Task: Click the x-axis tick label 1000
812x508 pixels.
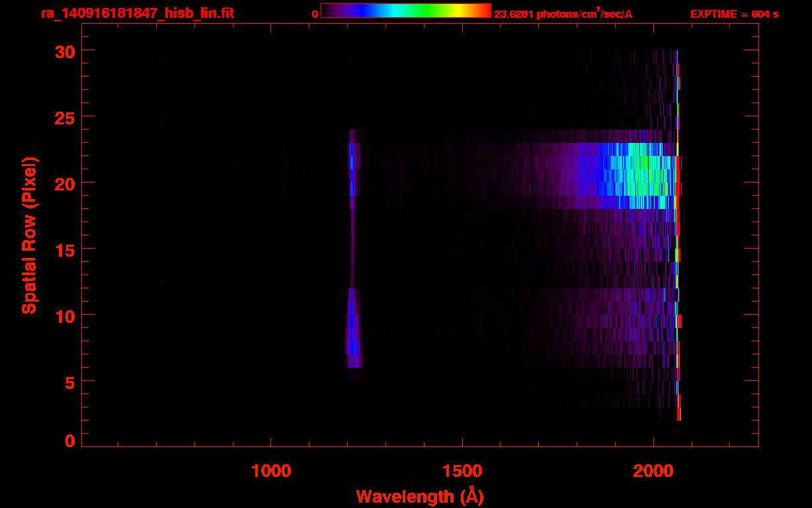Action: [271, 471]
